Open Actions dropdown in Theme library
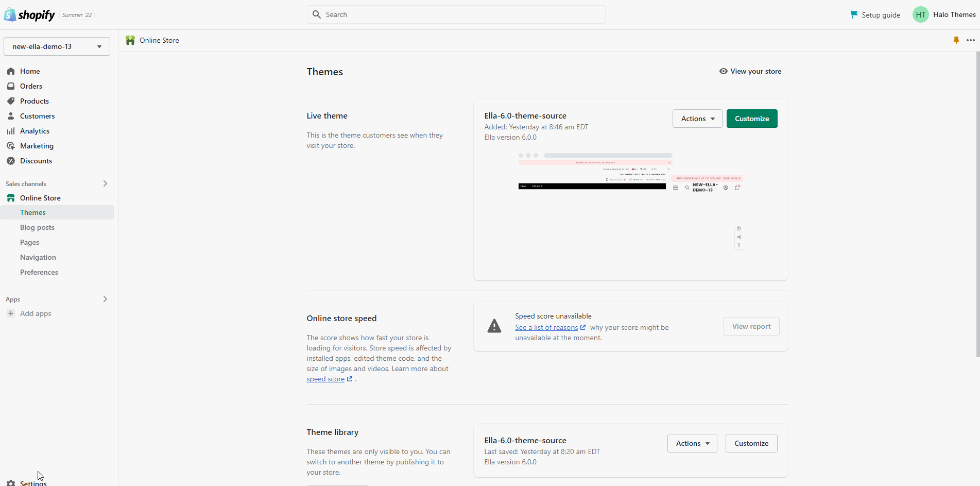This screenshot has height=486, width=980. point(692,443)
